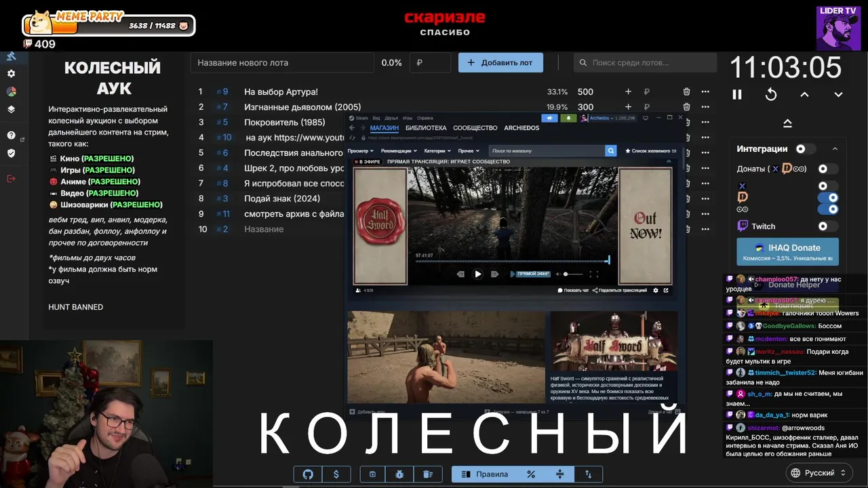Viewport: 868px width, 488px height.
Task: Toggle the Twitch integration switch
Action: coord(827,226)
